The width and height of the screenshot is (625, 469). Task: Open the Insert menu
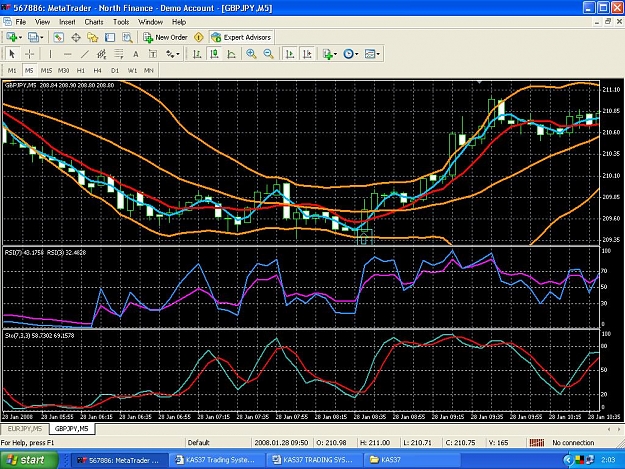67,22
